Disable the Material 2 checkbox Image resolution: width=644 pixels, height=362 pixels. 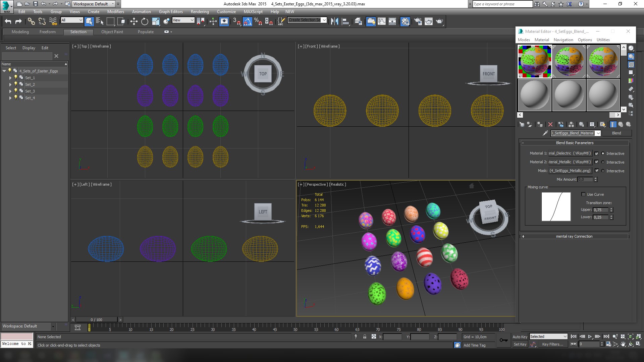596,162
